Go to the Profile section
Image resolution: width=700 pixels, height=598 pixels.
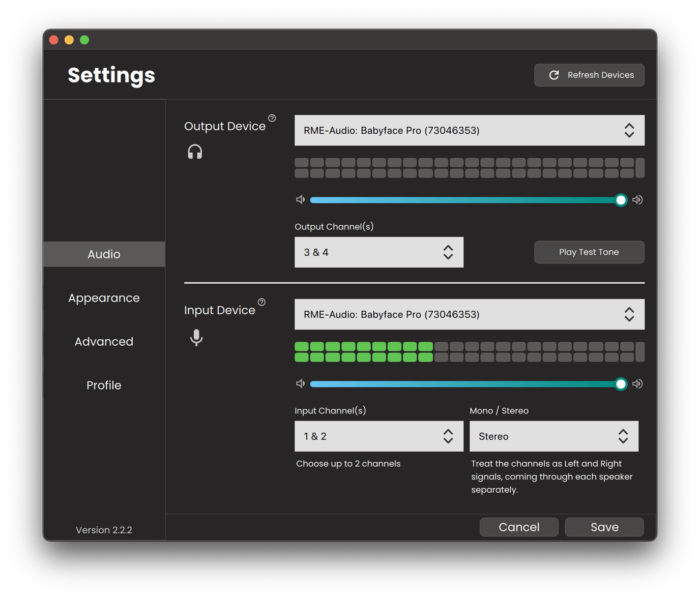tap(104, 385)
